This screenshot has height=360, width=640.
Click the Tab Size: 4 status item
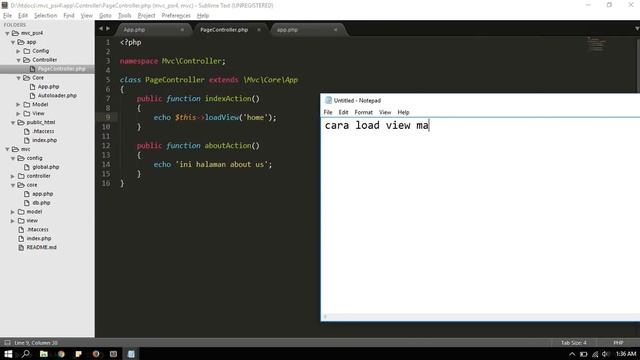tap(573, 343)
